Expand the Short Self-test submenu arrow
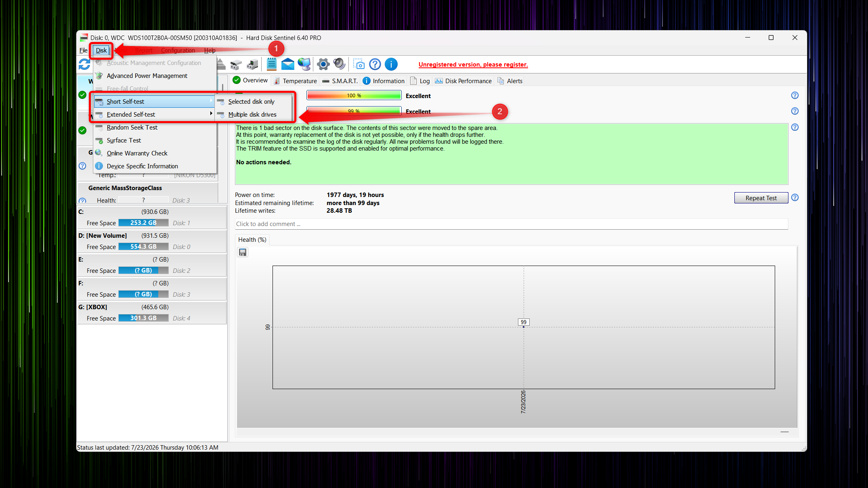Image resolution: width=868 pixels, height=488 pixels. tap(211, 101)
